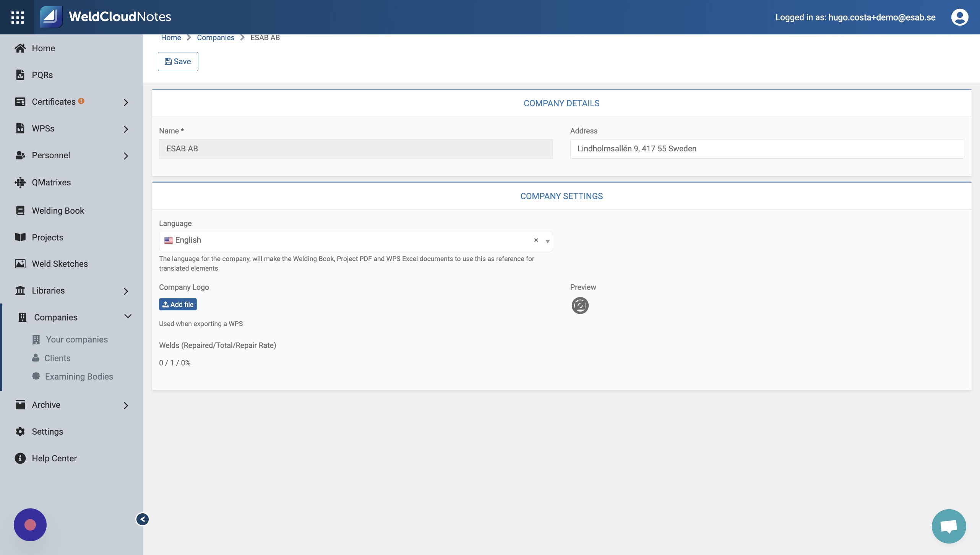
Task: Click the Libraries building icon
Action: [20, 290]
